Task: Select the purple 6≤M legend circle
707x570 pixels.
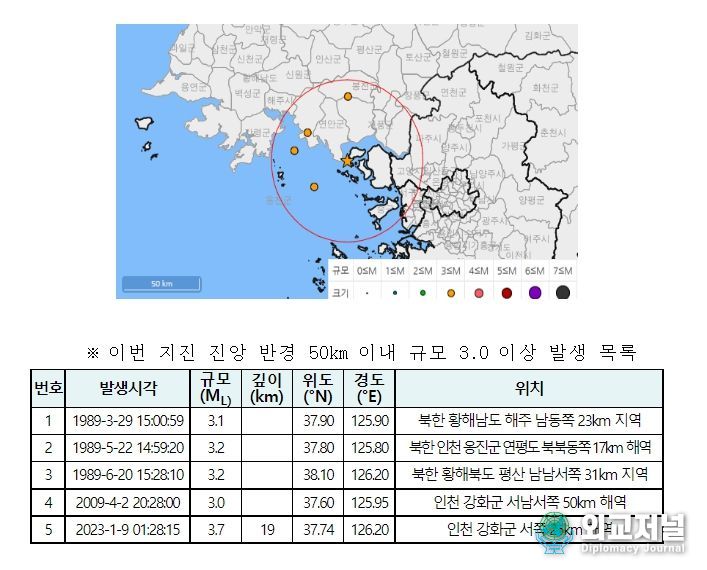Action: coord(535,292)
